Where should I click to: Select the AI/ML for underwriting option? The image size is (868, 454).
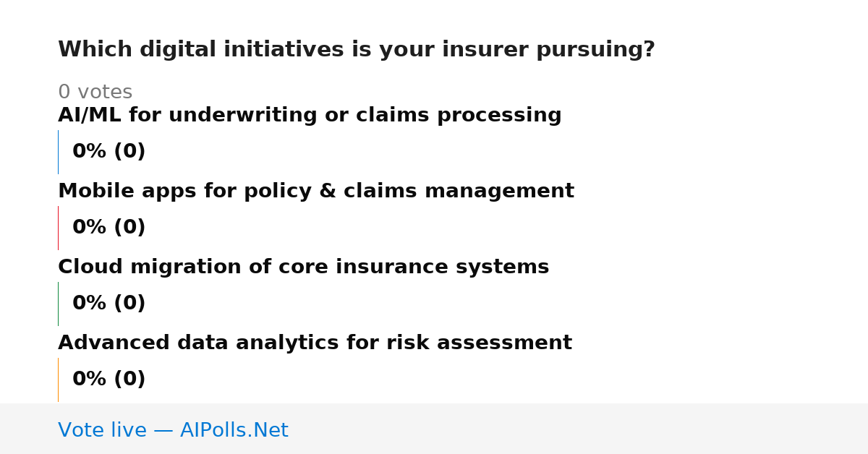pos(310,116)
